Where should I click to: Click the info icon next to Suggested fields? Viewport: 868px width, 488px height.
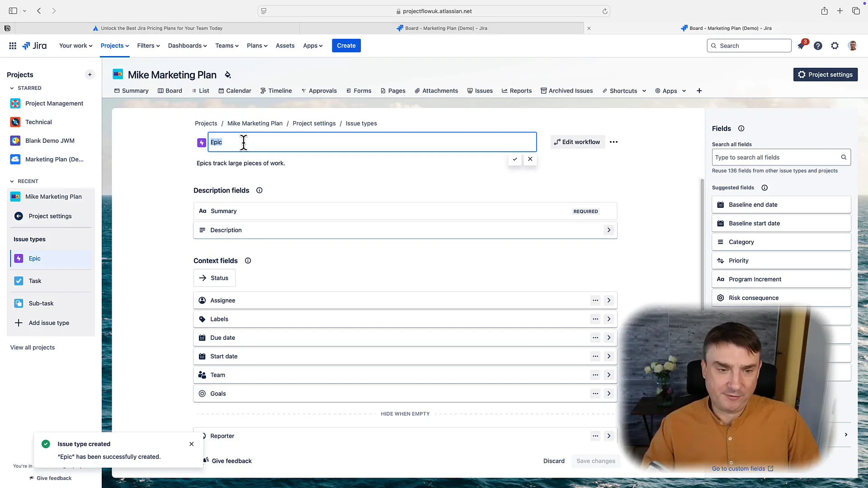coord(764,188)
